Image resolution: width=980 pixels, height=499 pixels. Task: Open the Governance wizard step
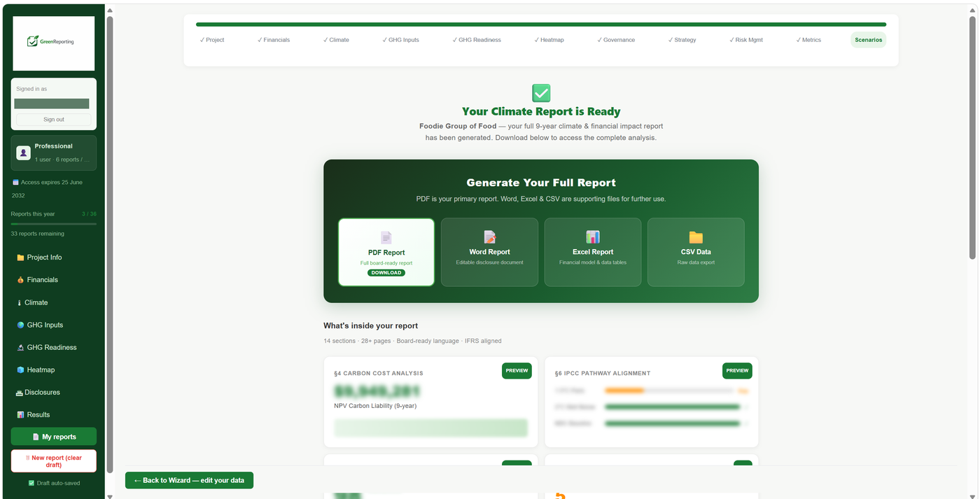pyautogui.click(x=616, y=40)
